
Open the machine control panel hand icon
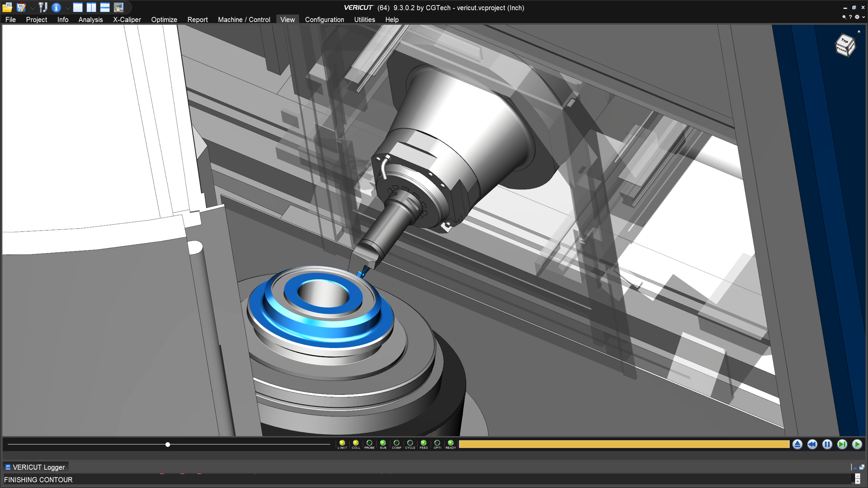coord(119,7)
